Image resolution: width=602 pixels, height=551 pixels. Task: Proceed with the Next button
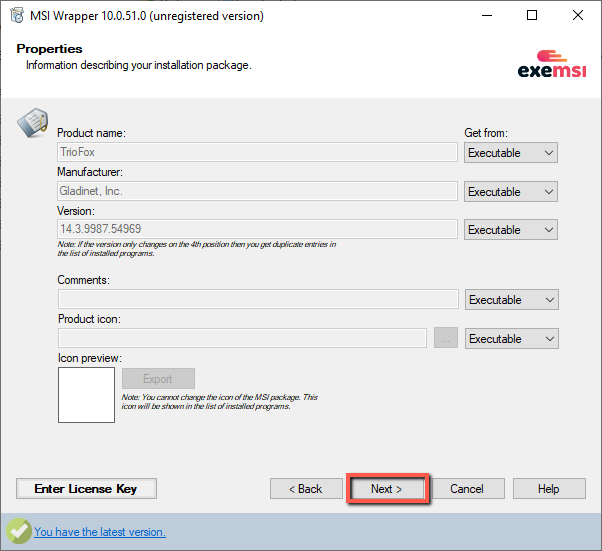point(387,488)
